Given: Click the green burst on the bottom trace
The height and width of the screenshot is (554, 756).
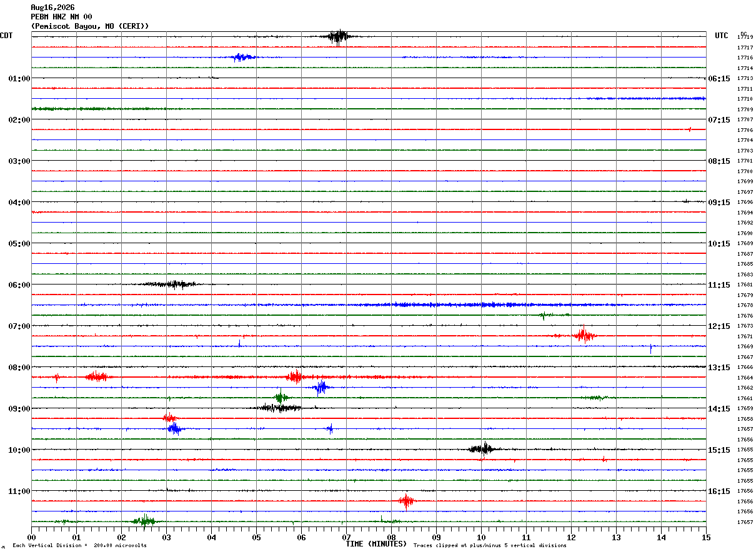Looking at the screenshot, I should click(144, 521).
